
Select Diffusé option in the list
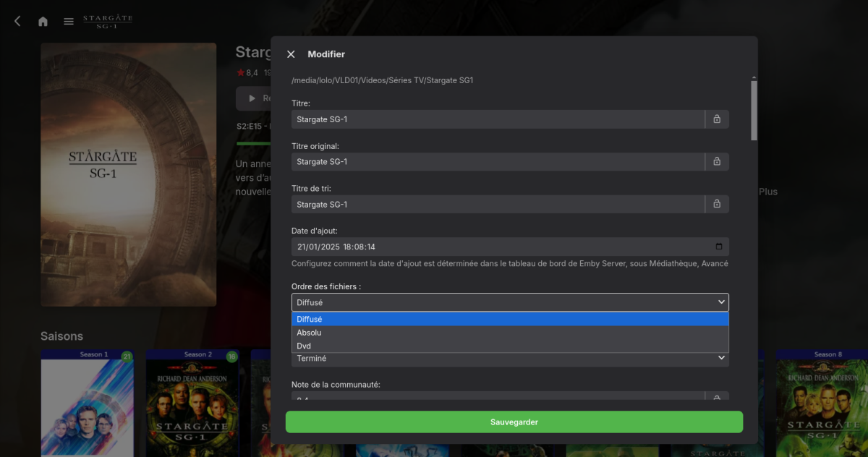click(x=510, y=319)
